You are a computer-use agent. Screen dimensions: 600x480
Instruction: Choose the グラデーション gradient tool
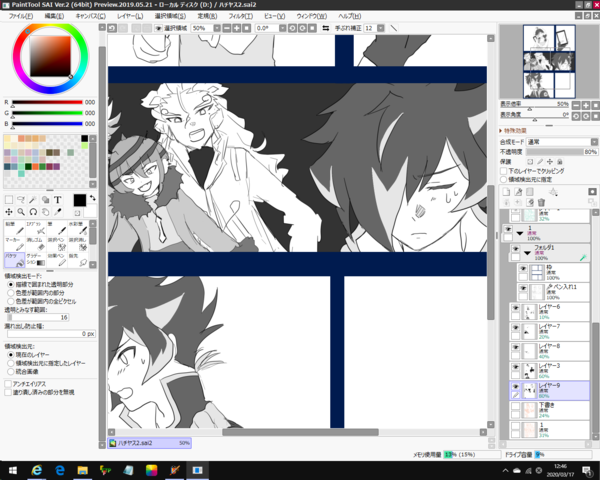36,260
